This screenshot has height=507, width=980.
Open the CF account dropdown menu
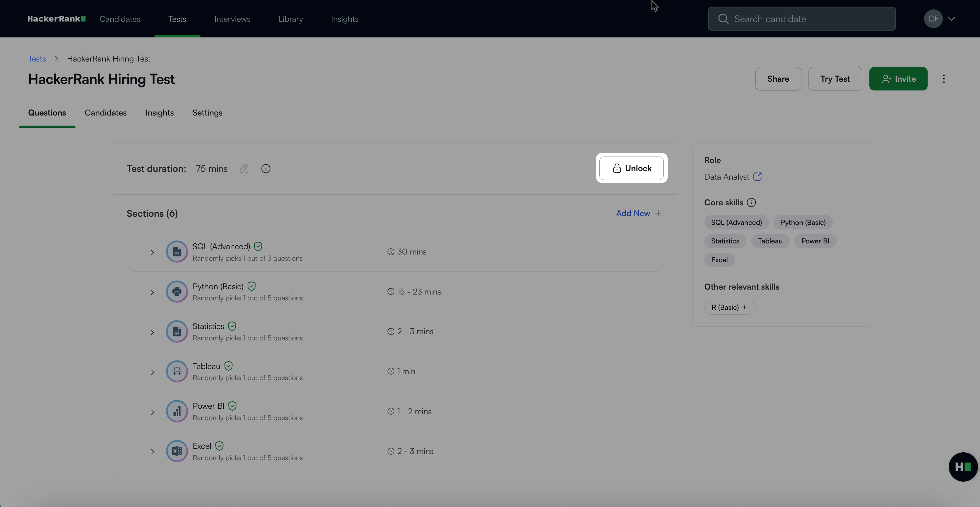pyautogui.click(x=951, y=19)
